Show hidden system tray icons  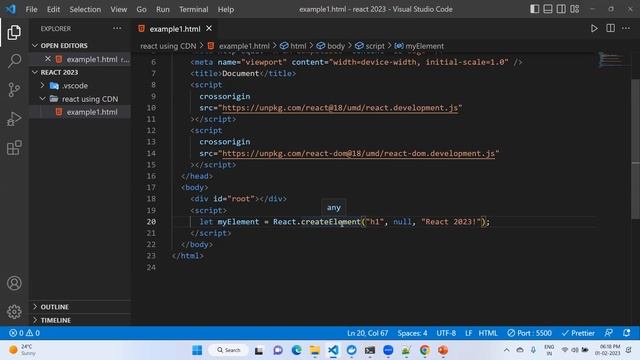pos(507,350)
